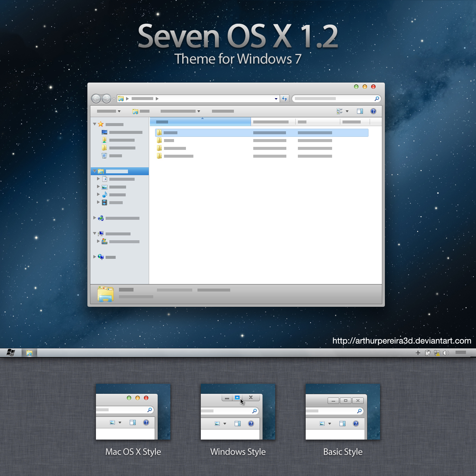Open the Music library note icon
476x476 pixels.
point(104,194)
